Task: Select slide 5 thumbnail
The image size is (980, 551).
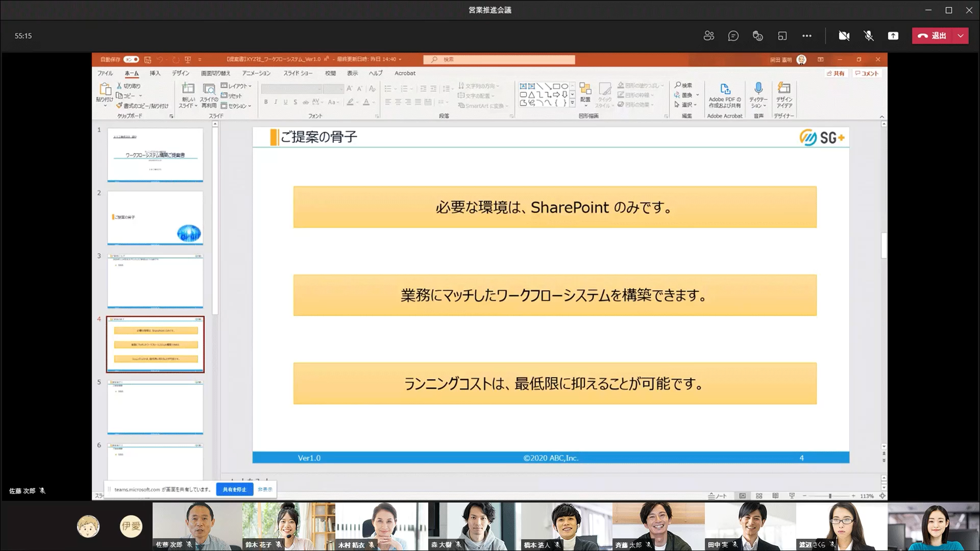Action: [x=155, y=407]
